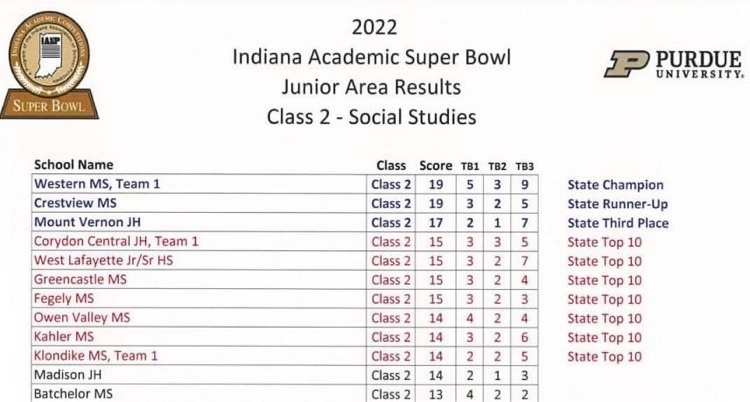
Task: Click West Lafayette Jr/Sr HS entry
Action: [106, 261]
